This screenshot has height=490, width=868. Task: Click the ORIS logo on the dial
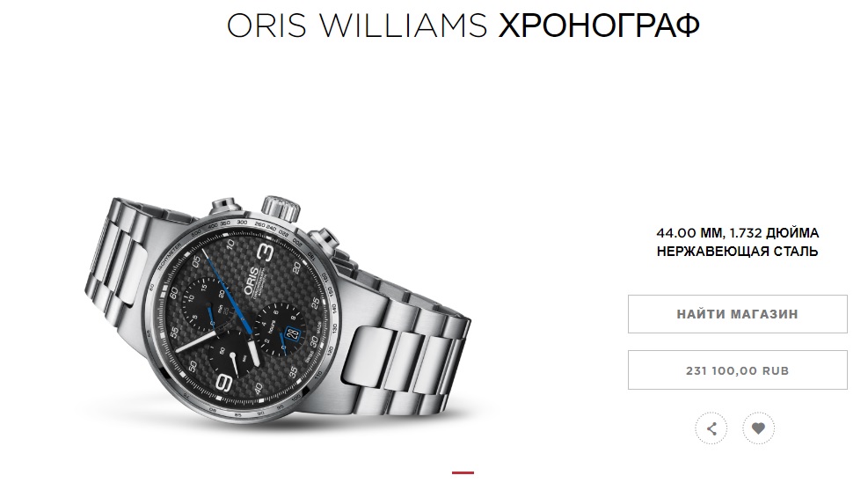click(x=252, y=282)
